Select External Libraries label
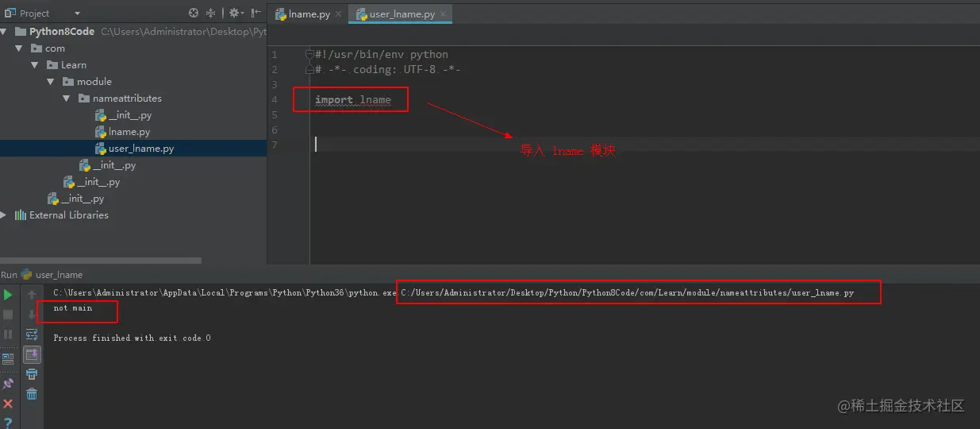 (69, 215)
